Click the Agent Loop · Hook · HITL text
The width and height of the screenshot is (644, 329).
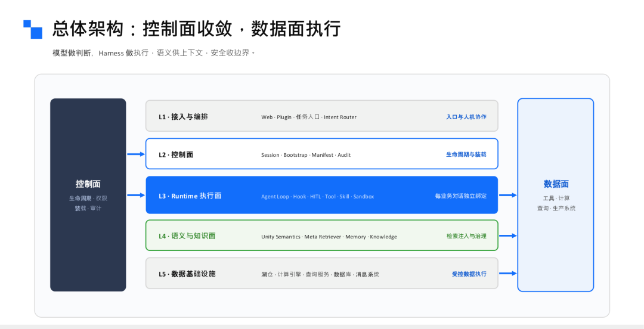click(317, 196)
